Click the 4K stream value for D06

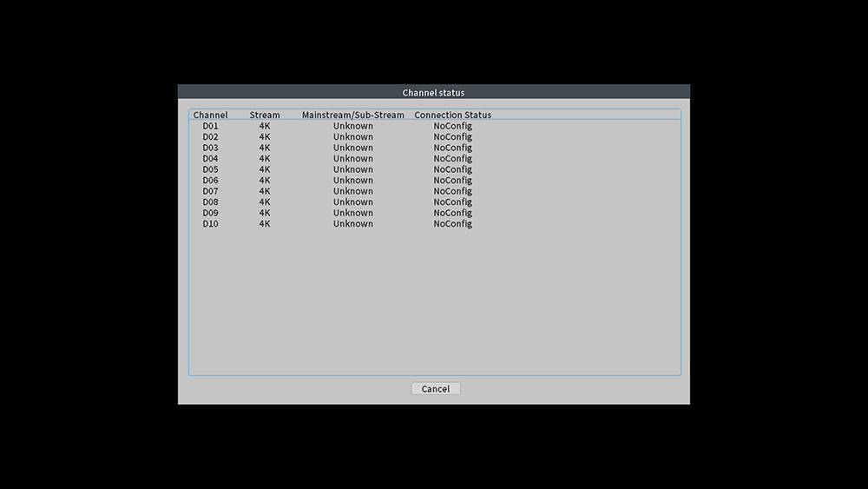point(265,181)
